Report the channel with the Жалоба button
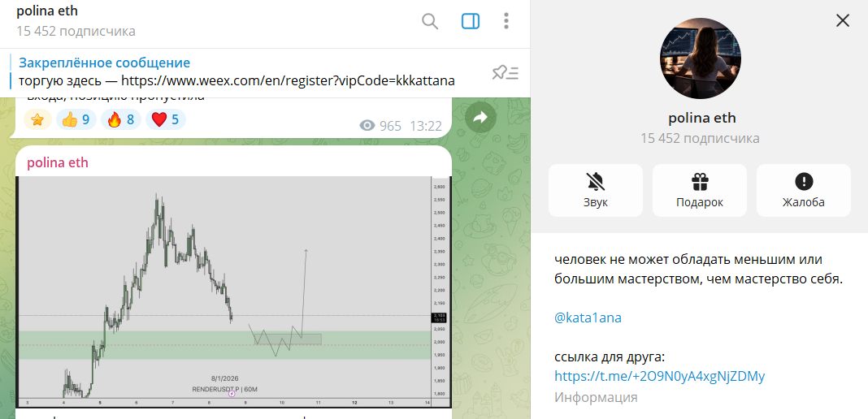868x419 pixels. pyautogui.click(x=803, y=191)
